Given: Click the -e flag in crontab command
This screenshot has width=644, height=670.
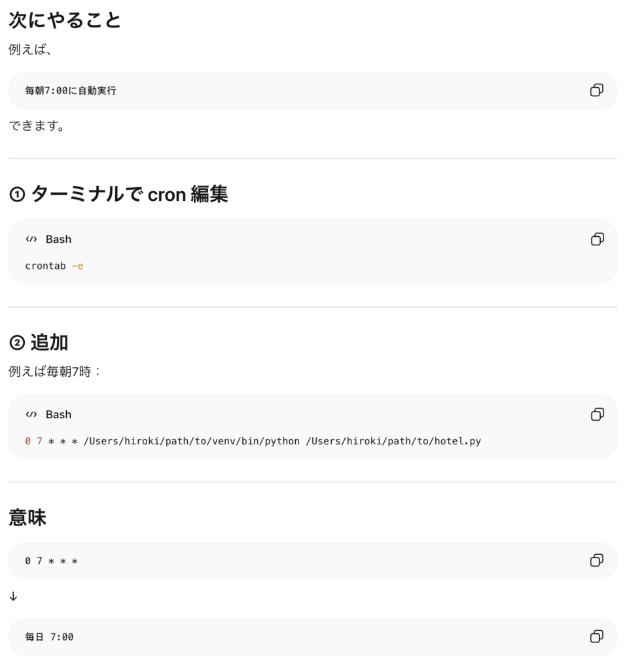Looking at the screenshot, I should coord(77,266).
